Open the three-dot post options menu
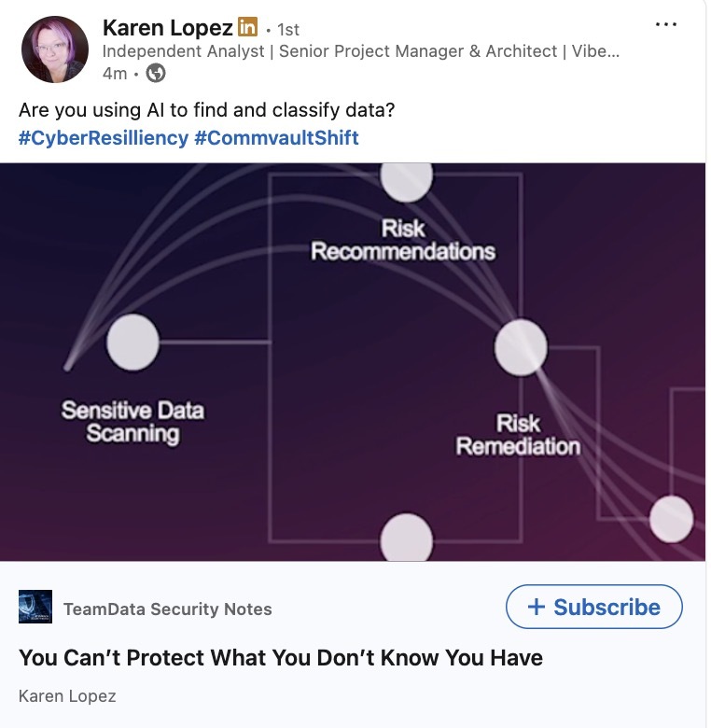The height and width of the screenshot is (728, 711). pos(666,25)
